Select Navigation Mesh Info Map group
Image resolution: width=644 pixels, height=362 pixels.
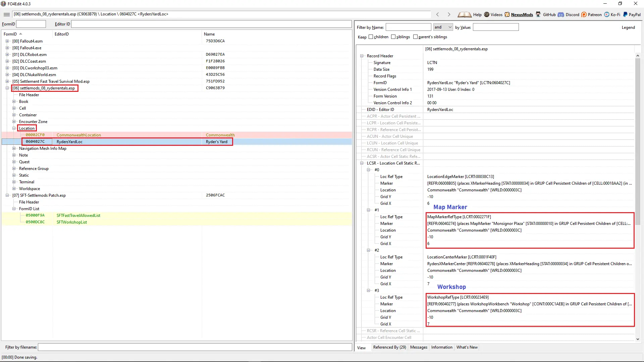click(43, 148)
